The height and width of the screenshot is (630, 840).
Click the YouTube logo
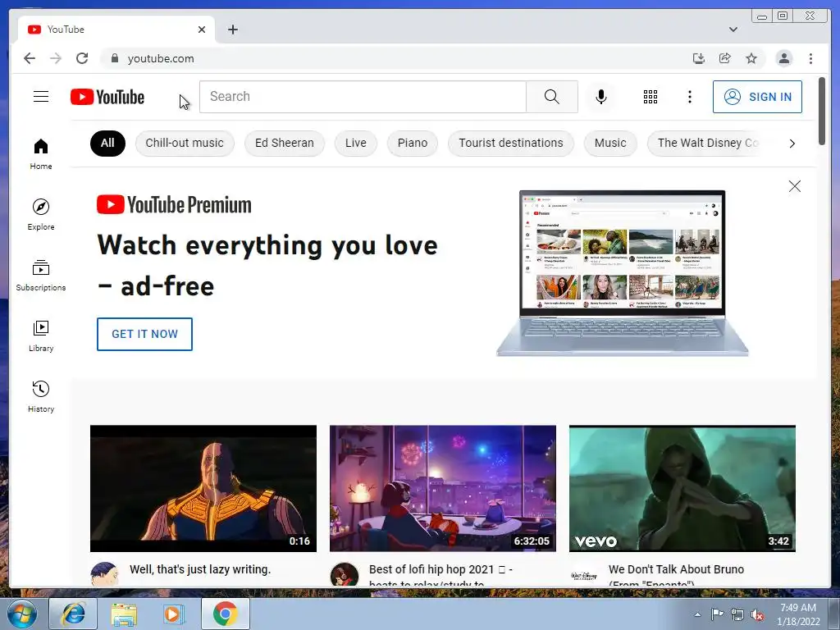[x=107, y=97]
